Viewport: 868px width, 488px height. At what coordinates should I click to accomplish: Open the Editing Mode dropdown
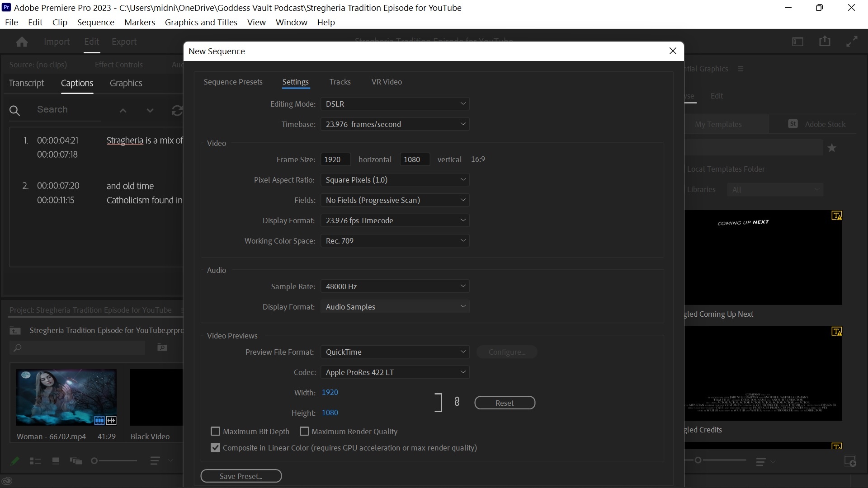point(395,104)
